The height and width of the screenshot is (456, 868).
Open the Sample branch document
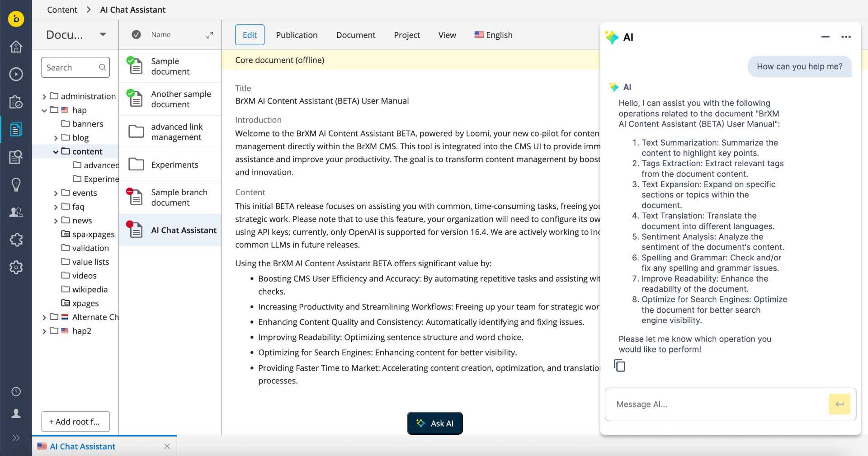[x=170, y=197]
